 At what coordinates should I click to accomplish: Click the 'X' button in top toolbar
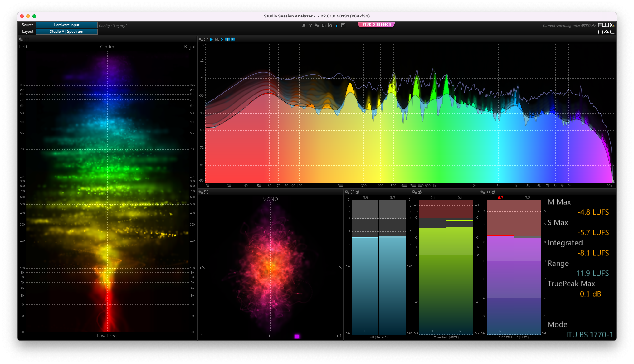pos(304,25)
